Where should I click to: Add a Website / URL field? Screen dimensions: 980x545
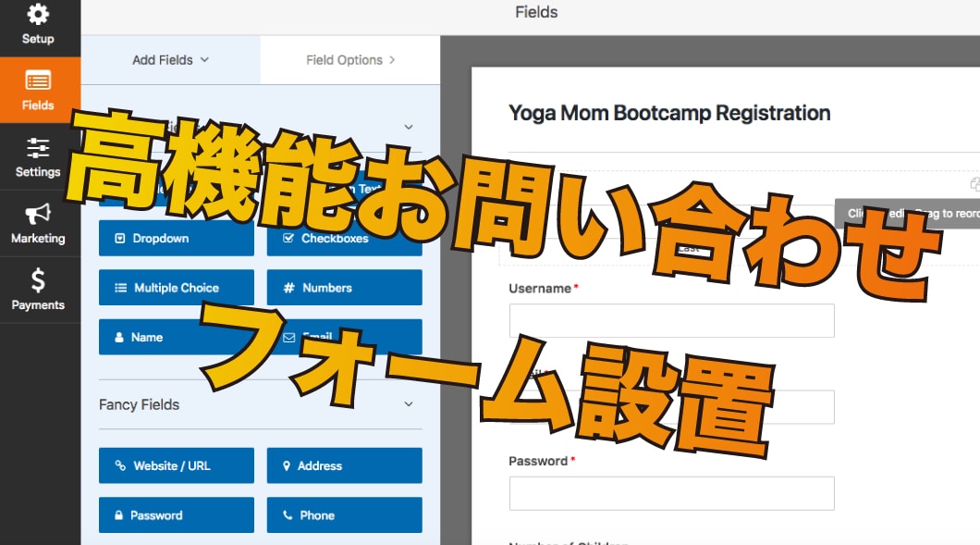177,465
